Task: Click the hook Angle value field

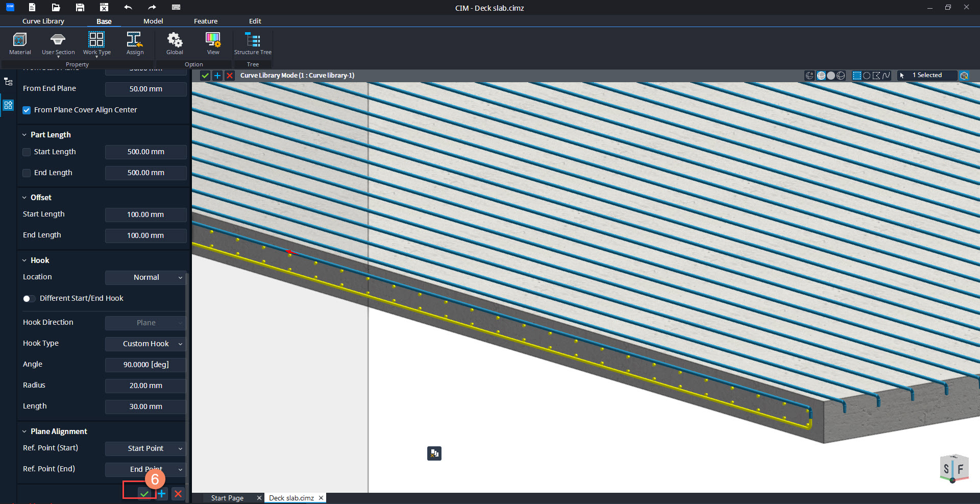Action: click(x=145, y=365)
